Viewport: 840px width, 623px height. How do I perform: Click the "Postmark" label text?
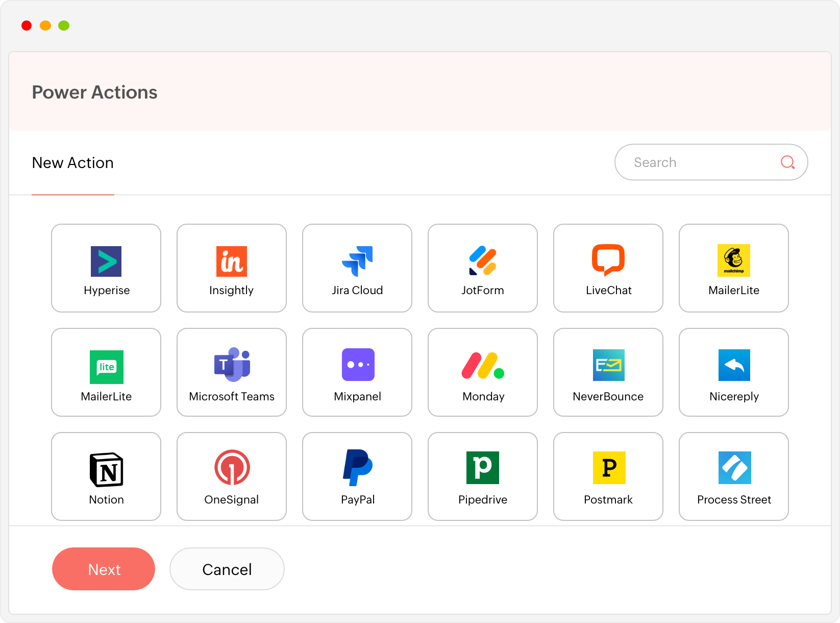click(608, 499)
